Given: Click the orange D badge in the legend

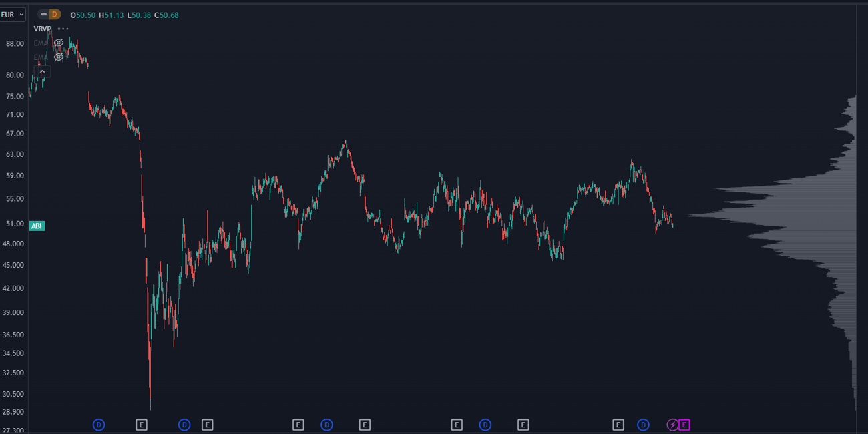Looking at the screenshot, I should tap(55, 14).
